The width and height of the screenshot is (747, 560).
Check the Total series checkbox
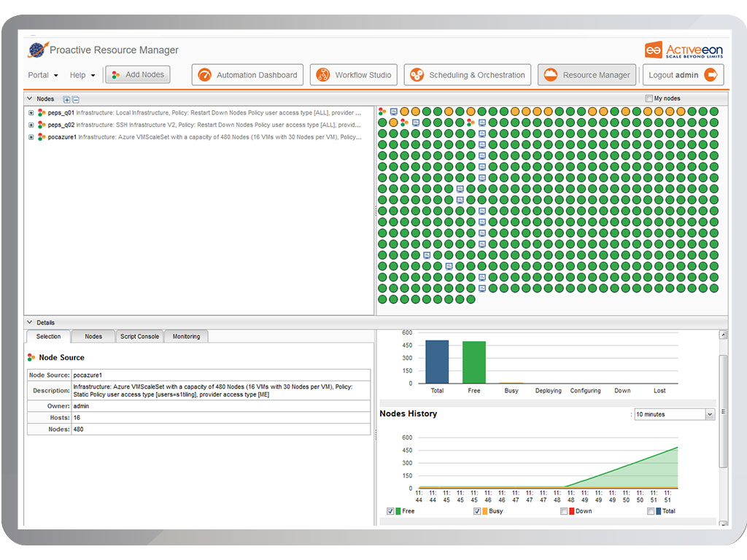(x=651, y=511)
